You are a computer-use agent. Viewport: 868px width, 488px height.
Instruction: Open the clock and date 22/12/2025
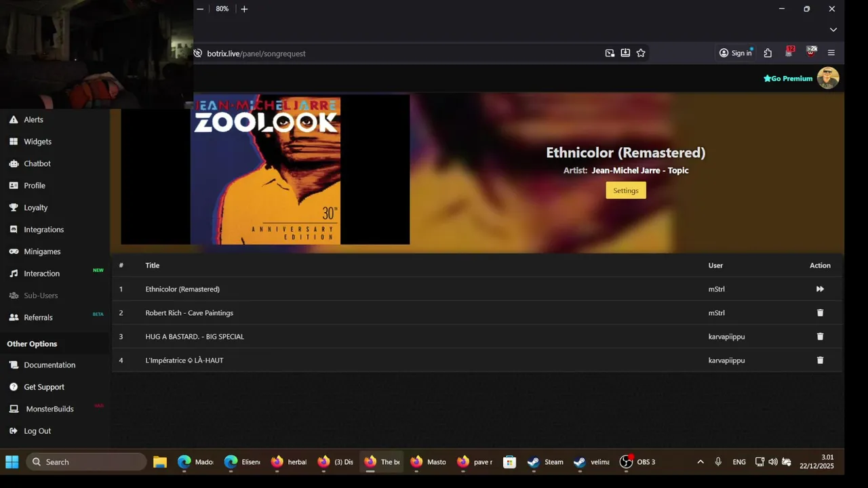click(x=818, y=462)
